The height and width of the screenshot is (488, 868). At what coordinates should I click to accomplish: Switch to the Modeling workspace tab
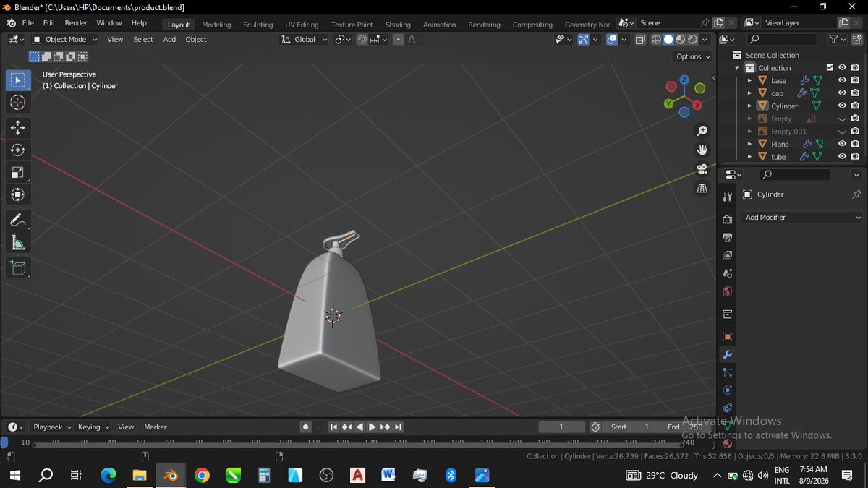click(216, 24)
